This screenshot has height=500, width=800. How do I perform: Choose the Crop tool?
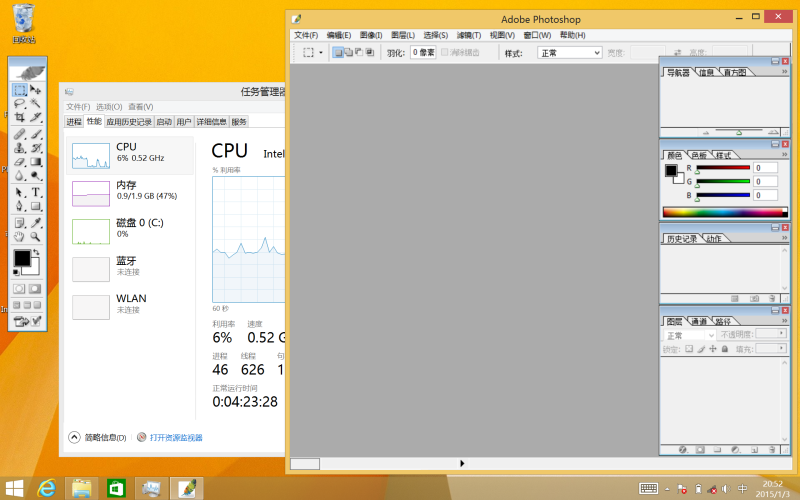[19, 117]
